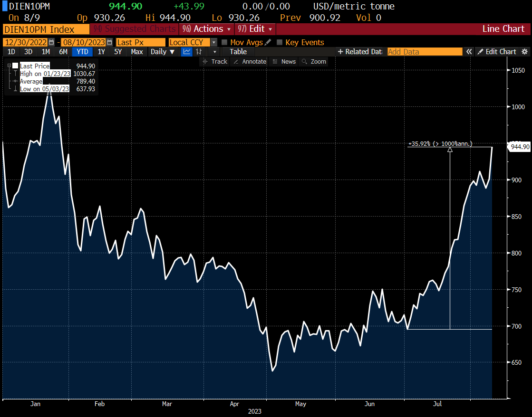Click the Average legend entry
Screen dimensions: 532x417
click(x=31, y=81)
